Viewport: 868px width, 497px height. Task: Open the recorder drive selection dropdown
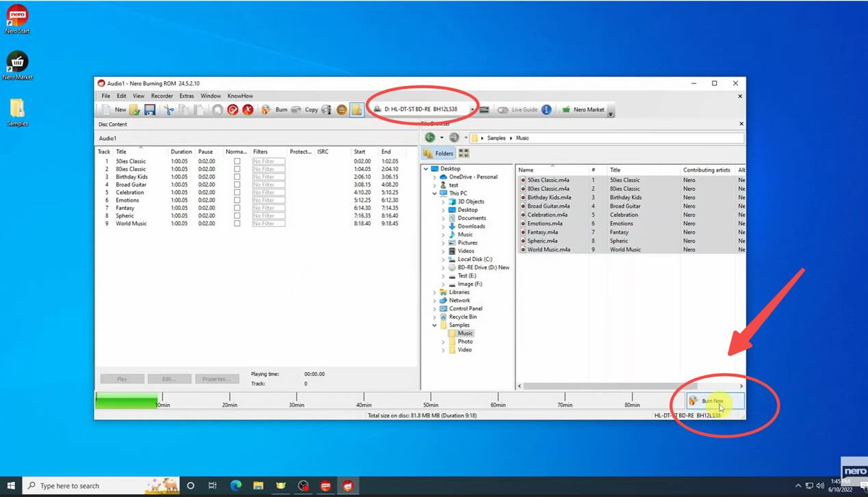coord(472,109)
